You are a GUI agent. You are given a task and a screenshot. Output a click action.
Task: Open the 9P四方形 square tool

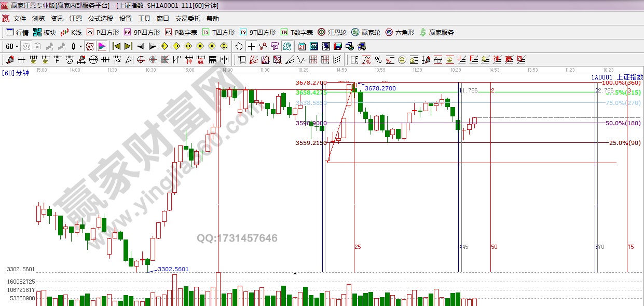click(142, 32)
